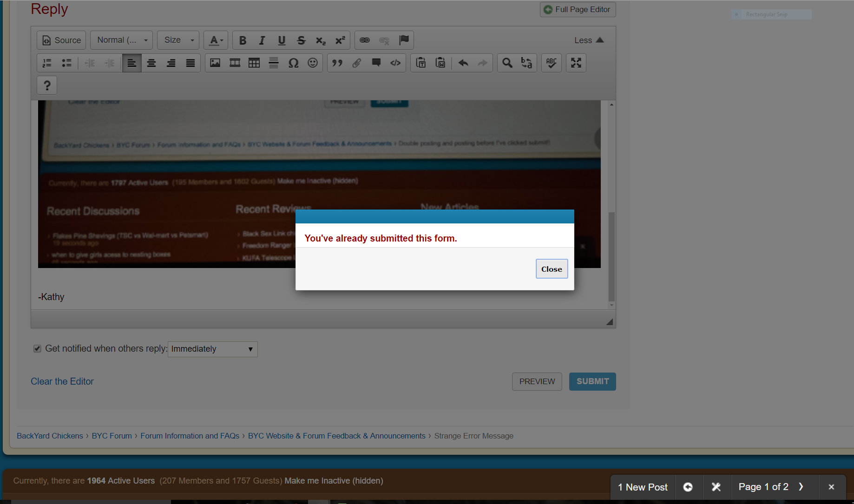
Task: Uncheck get notified when others reply
Action: pyautogui.click(x=37, y=348)
